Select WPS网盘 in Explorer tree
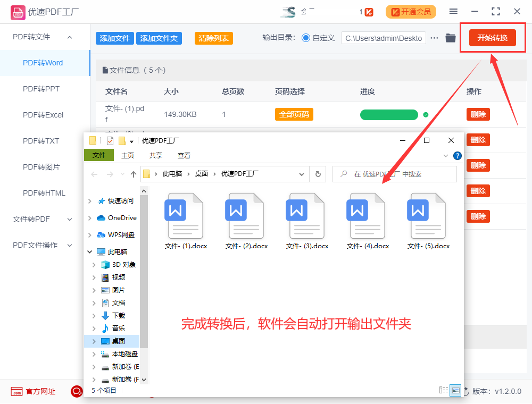 tap(121, 235)
